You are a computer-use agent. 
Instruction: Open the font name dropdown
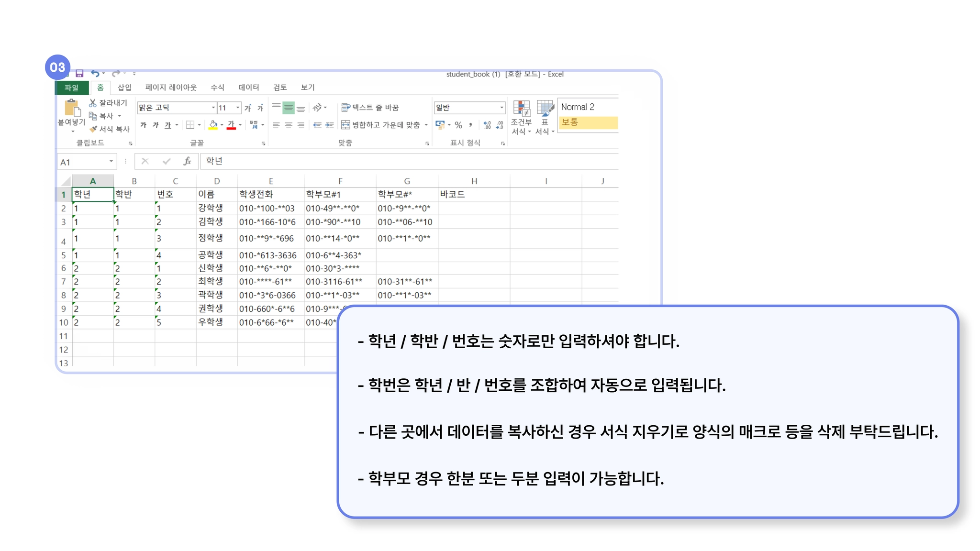point(213,108)
